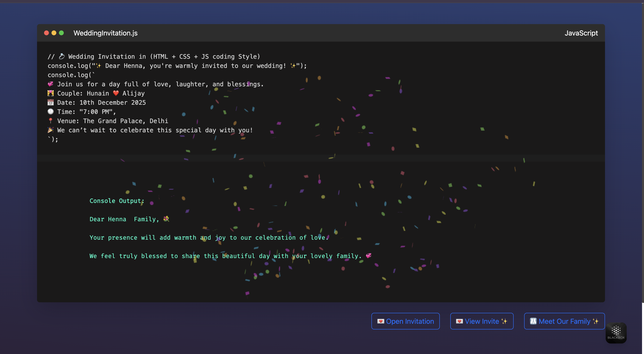Viewport: 644px width, 354px height.
Task: Open the Blackbox floating widget icon
Action: (x=616, y=333)
